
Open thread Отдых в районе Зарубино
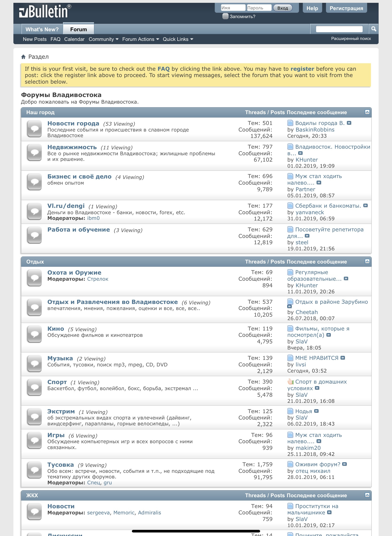[x=332, y=302]
